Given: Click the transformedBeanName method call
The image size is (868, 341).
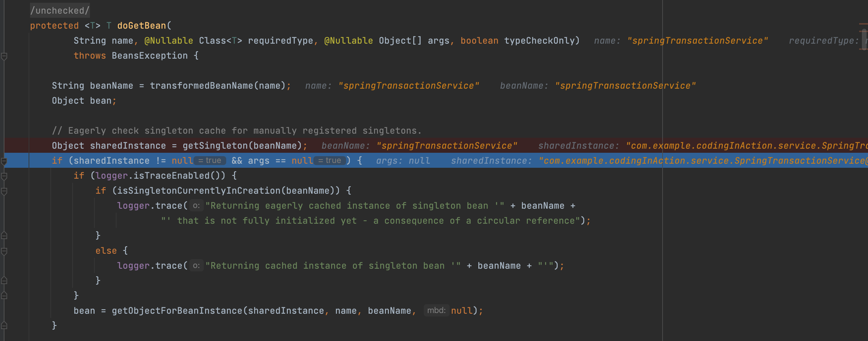Looking at the screenshot, I should (x=201, y=86).
